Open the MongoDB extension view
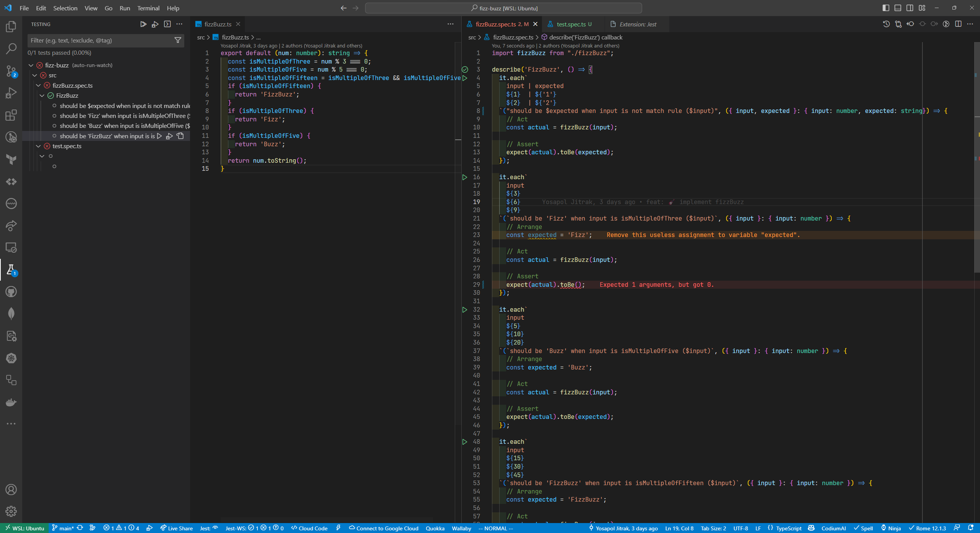 tap(11, 314)
